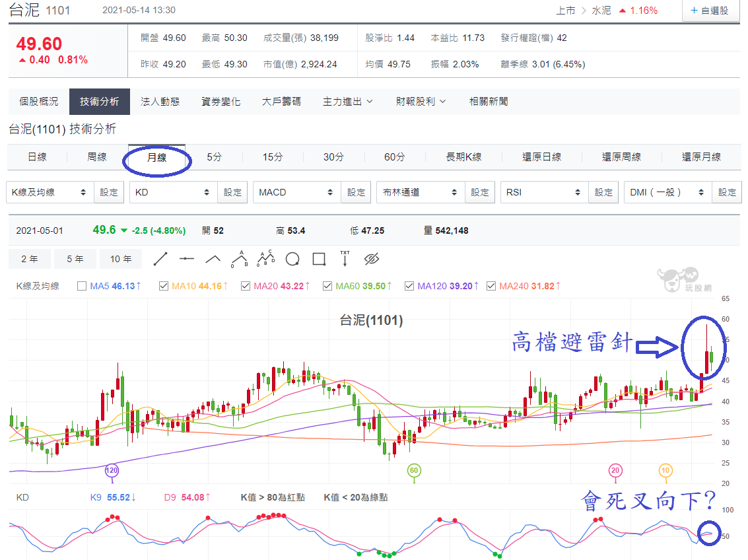Switch to 還原月線 chart

tap(701, 157)
